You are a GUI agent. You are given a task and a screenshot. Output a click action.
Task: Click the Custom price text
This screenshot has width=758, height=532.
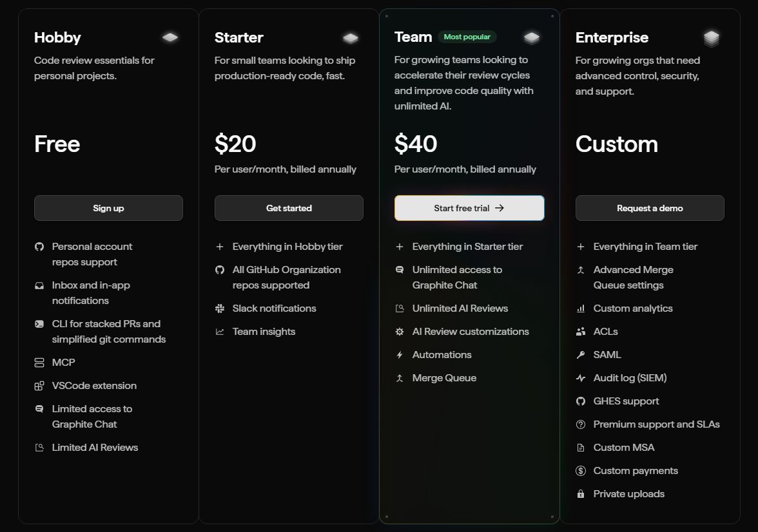pos(617,144)
